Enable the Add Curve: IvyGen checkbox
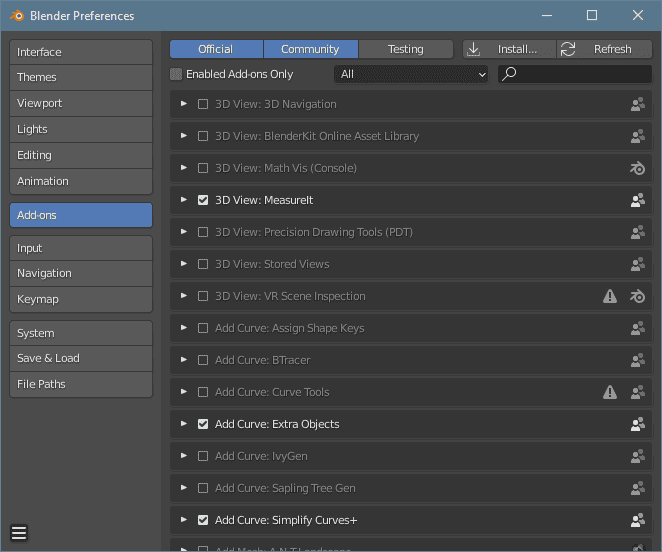The image size is (662, 552). coord(203,456)
